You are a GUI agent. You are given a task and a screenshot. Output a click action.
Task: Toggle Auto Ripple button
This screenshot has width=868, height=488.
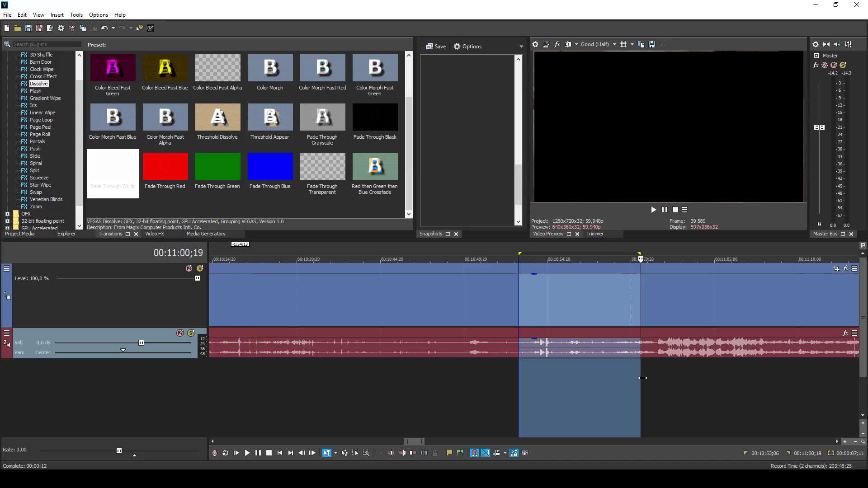click(496, 453)
